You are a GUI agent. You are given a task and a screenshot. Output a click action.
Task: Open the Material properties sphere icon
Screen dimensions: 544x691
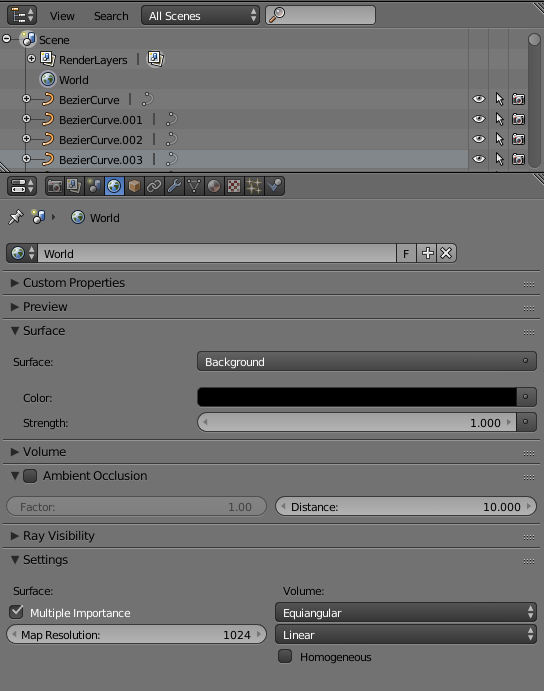[214, 186]
